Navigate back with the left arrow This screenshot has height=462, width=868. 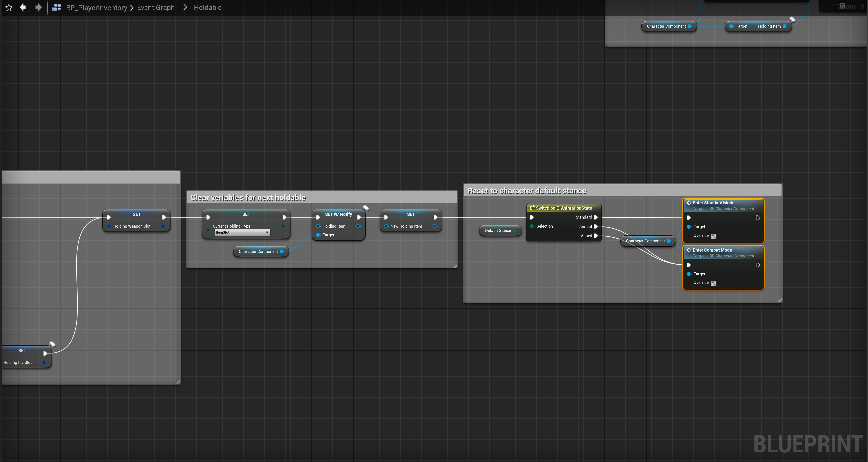(23, 7)
